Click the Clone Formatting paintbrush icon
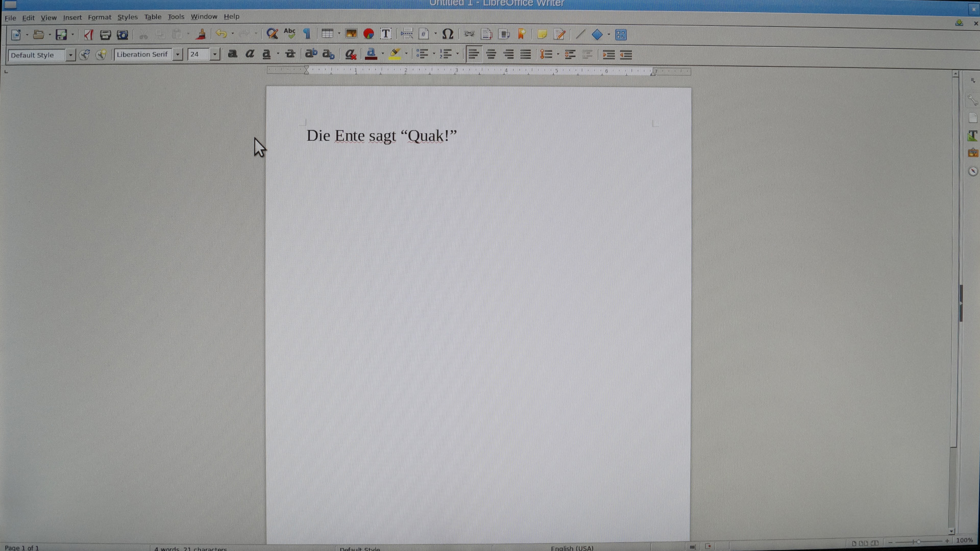The height and width of the screenshot is (551, 980). (201, 35)
